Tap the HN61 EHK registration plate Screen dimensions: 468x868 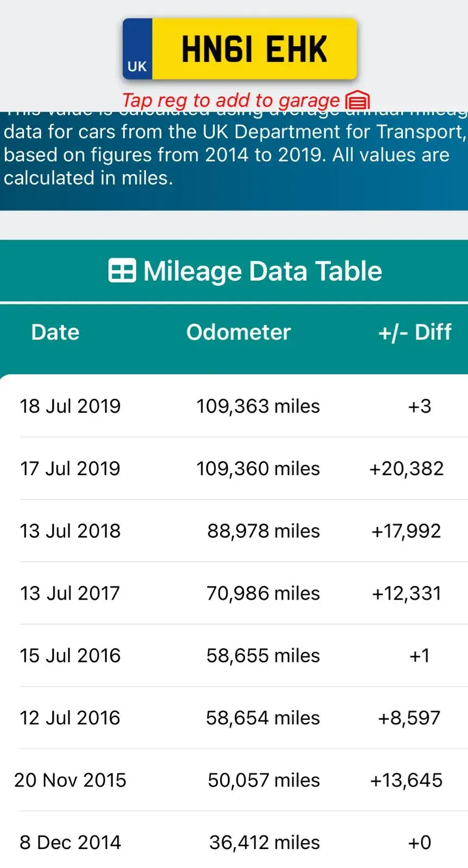239,49
